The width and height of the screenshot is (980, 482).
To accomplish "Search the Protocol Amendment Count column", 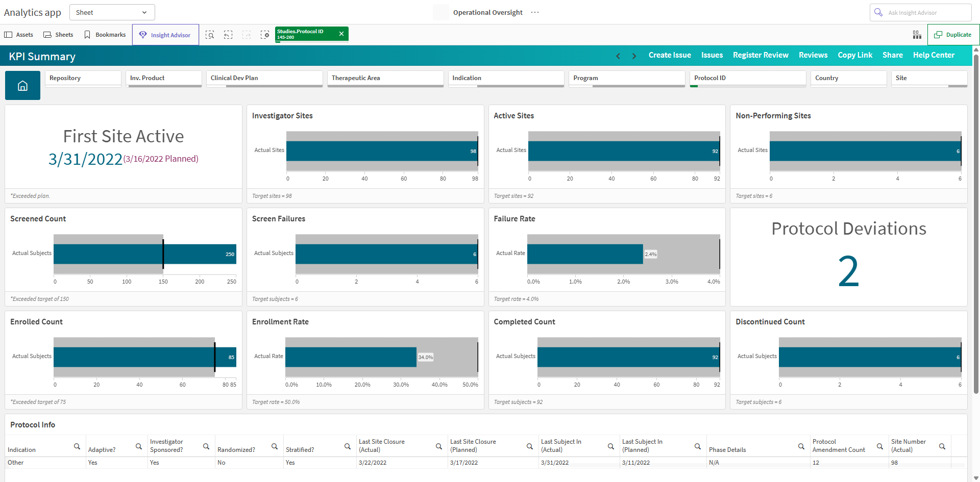I will coord(880,446).
